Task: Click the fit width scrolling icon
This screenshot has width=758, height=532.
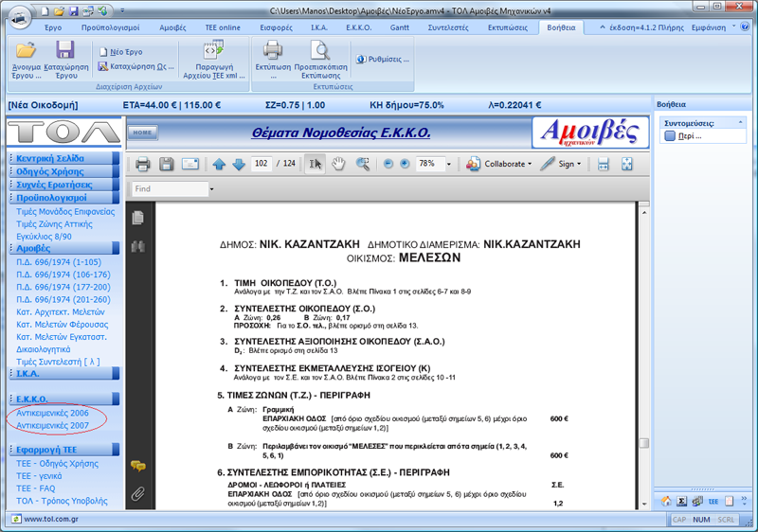Action: 603,164
